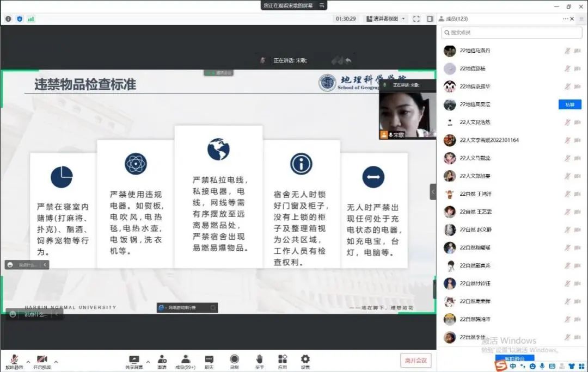588x372 pixels.
Task: Toggle the side panel layout icon
Action: pyautogui.click(x=430, y=18)
